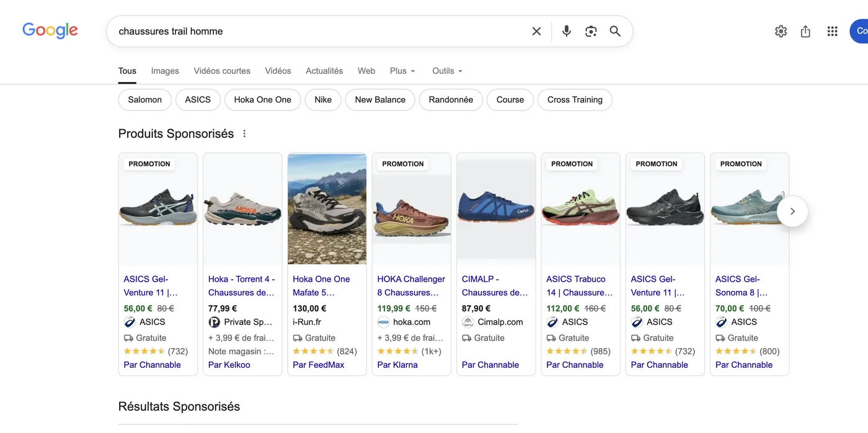This screenshot has height=433, width=868.
Task: Open the blue CIMALP shoe image
Action: click(496, 209)
